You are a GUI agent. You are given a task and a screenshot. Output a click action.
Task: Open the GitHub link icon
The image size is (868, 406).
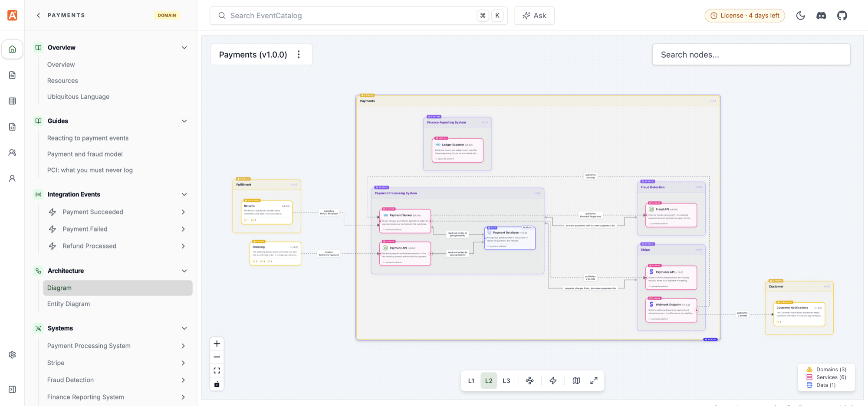(x=842, y=16)
